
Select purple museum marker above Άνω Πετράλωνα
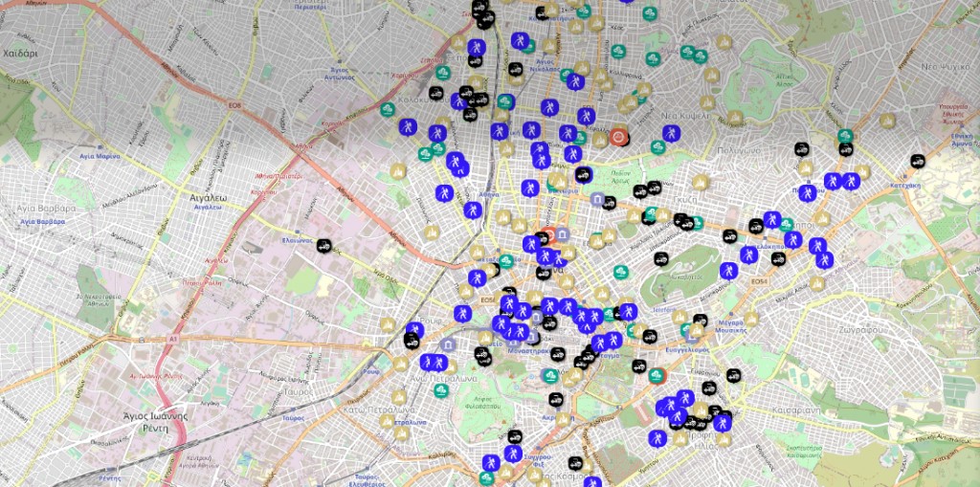(446, 345)
